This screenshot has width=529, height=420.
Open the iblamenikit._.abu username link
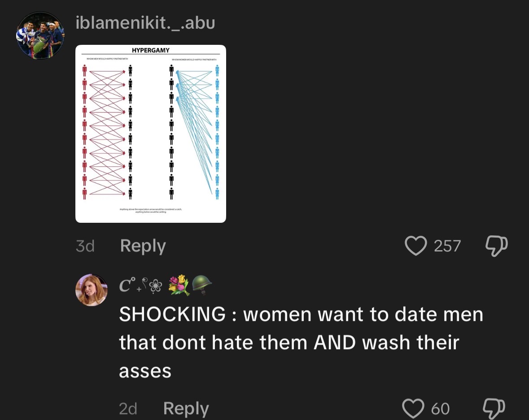click(x=145, y=22)
